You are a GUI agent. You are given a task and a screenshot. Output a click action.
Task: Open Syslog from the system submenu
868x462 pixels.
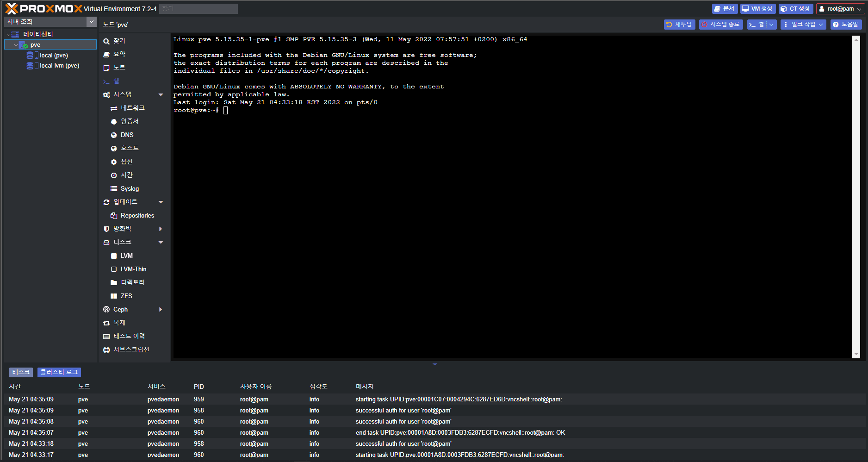point(130,189)
